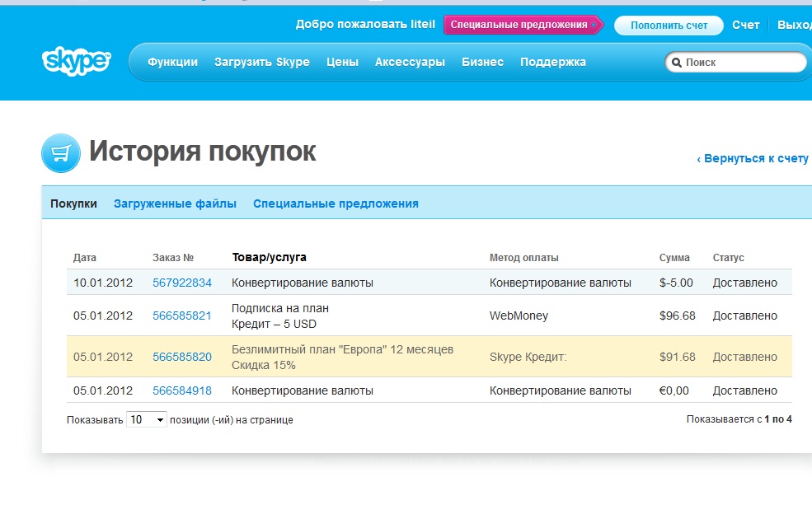Go to the Цены section
Screen dimensions: 812x505
[342, 62]
